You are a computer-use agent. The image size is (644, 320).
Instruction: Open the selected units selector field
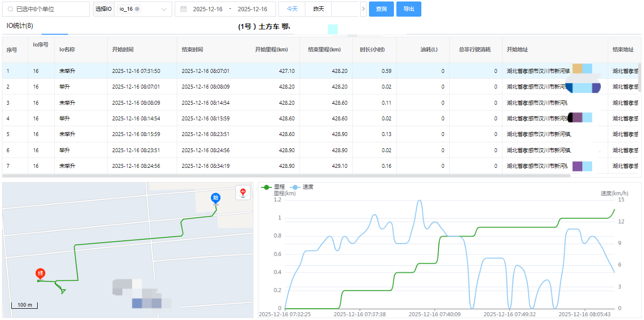point(49,9)
